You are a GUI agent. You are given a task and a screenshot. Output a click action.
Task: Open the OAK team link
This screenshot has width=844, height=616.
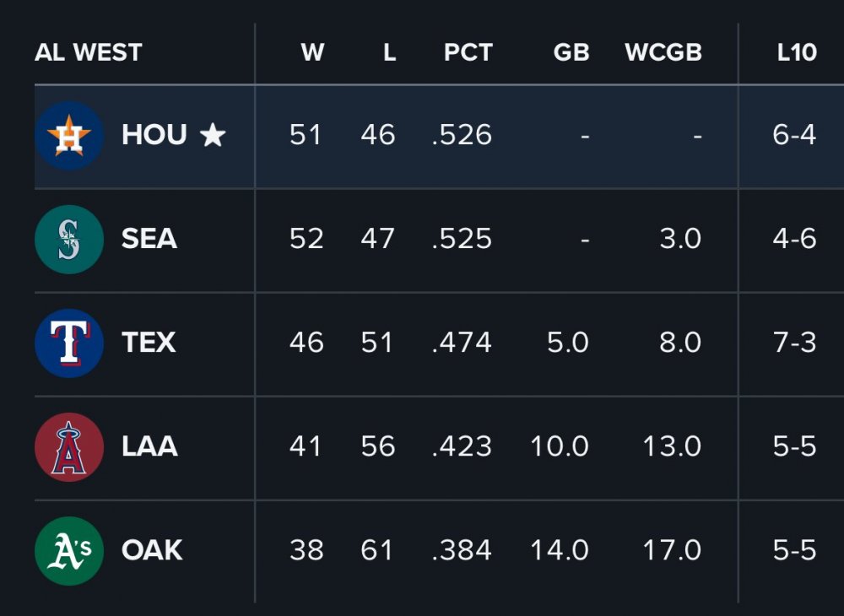pyautogui.click(x=152, y=550)
